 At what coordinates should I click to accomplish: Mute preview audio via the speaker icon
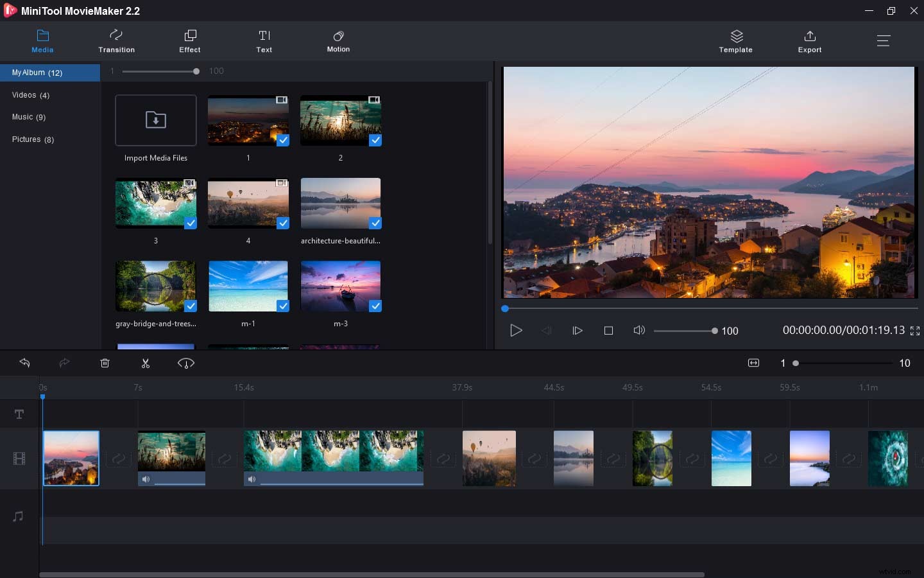point(639,331)
